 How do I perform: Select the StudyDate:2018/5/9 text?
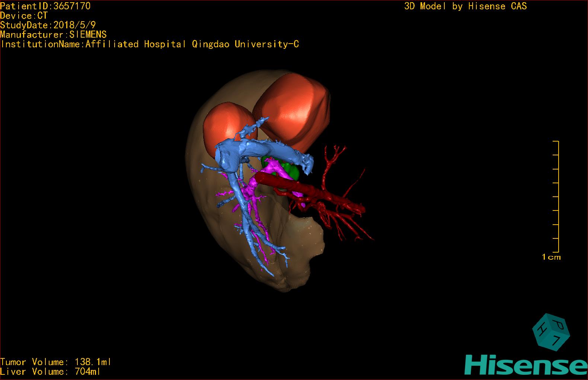(48, 25)
